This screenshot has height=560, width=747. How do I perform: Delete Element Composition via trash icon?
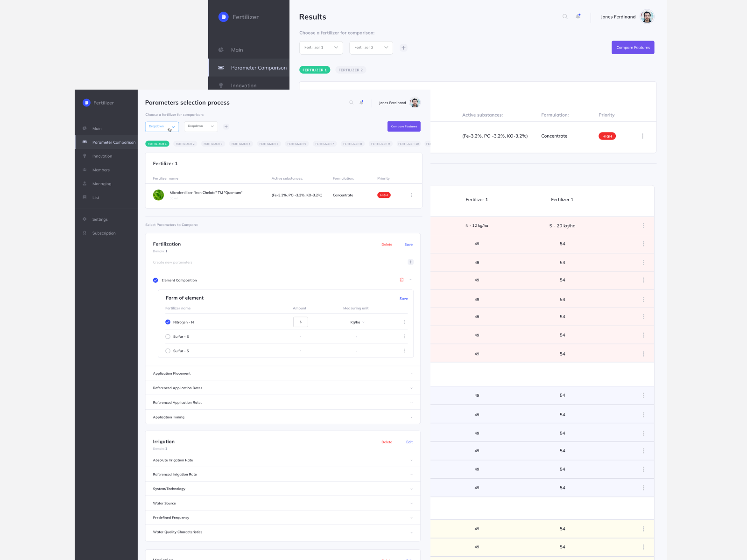click(x=402, y=280)
